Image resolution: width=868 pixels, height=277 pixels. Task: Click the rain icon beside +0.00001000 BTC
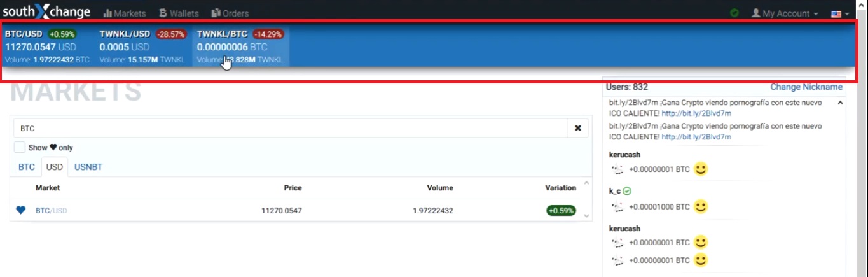(x=617, y=207)
